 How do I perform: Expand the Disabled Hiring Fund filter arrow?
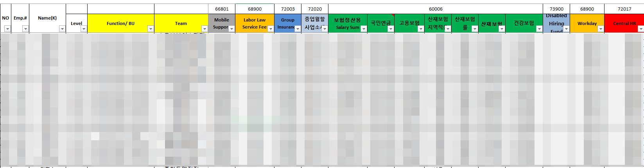[x=566, y=29]
